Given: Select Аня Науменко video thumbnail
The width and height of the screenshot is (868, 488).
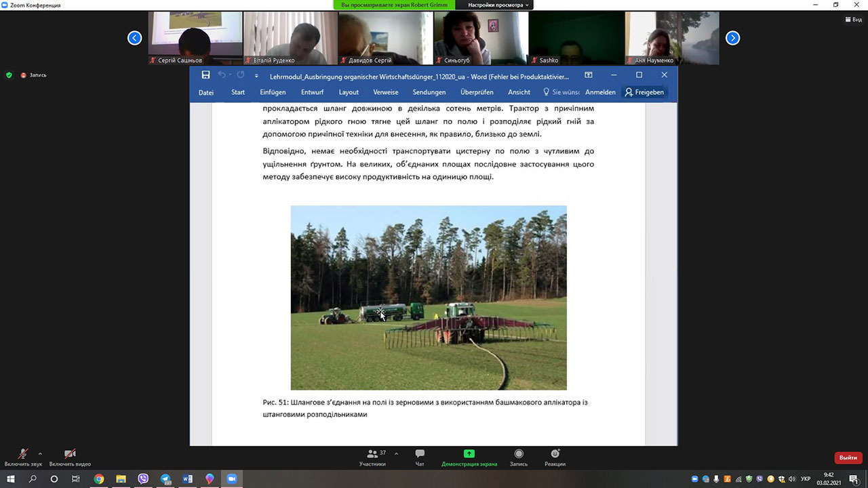Looking at the screenshot, I should [672, 38].
